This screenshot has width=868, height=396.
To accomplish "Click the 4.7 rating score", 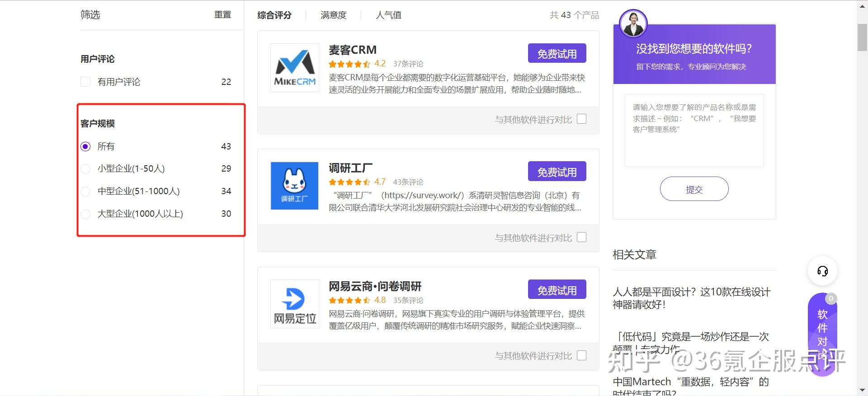I will [380, 182].
